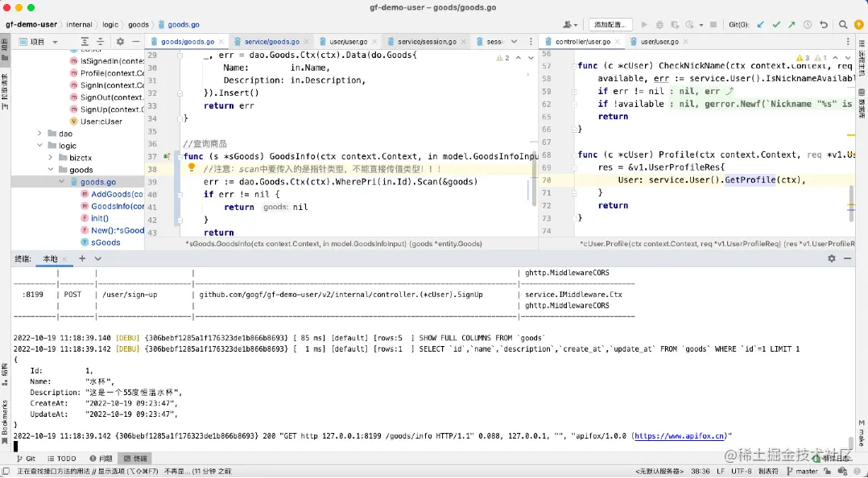Click the LF line separator widget

[x=720, y=472]
